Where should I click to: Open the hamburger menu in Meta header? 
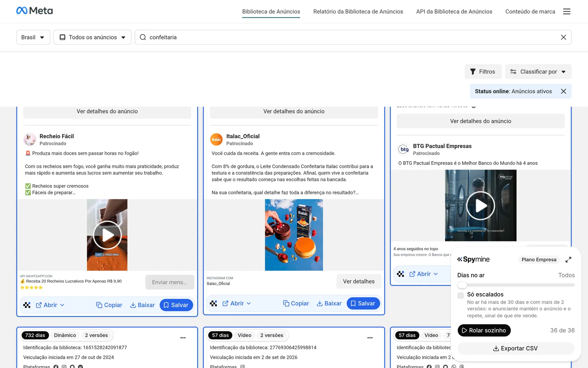pyautogui.click(x=567, y=11)
